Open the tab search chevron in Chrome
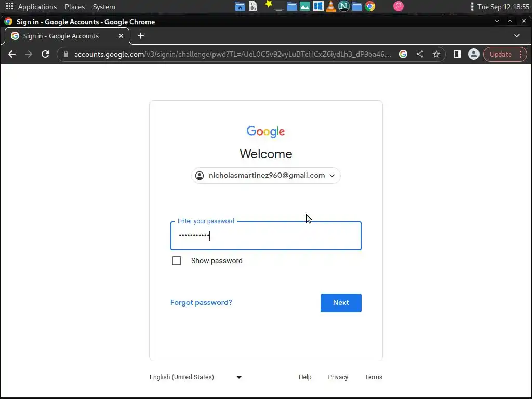532x399 pixels. click(x=517, y=36)
